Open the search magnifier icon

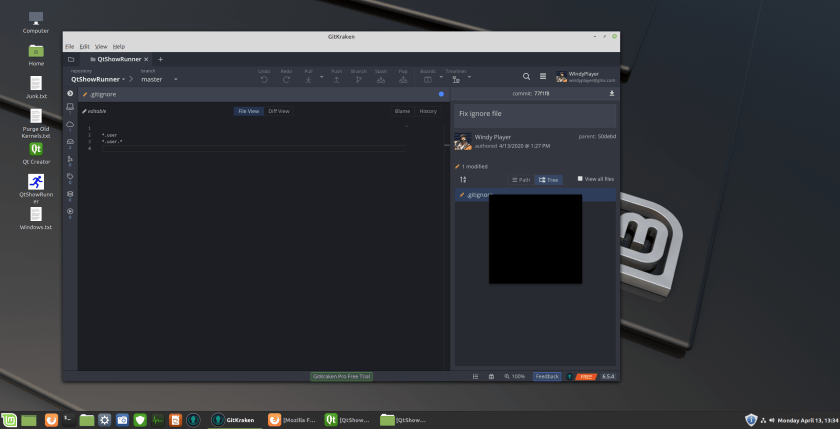[x=527, y=76]
